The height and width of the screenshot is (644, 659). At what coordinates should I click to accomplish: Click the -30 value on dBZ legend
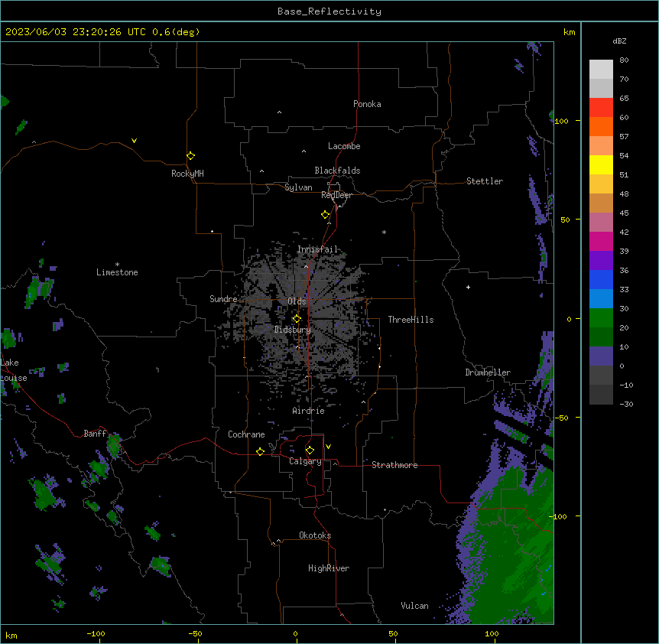coord(626,404)
